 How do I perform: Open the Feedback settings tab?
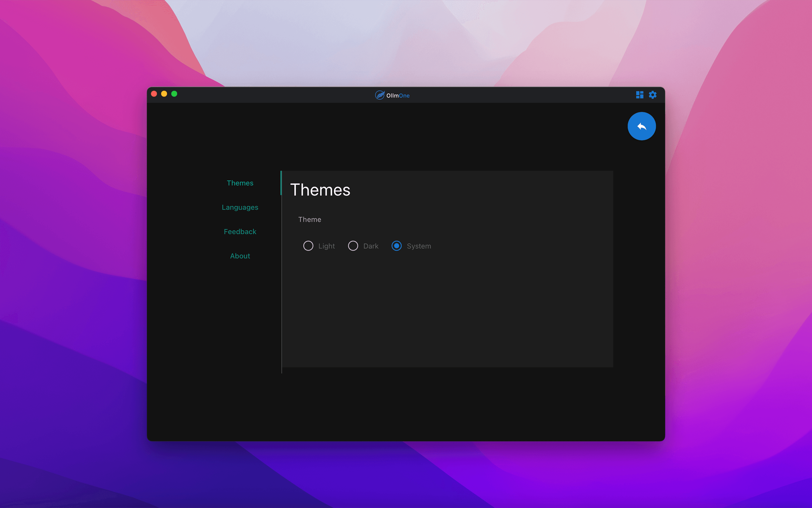pyautogui.click(x=240, y=231)
